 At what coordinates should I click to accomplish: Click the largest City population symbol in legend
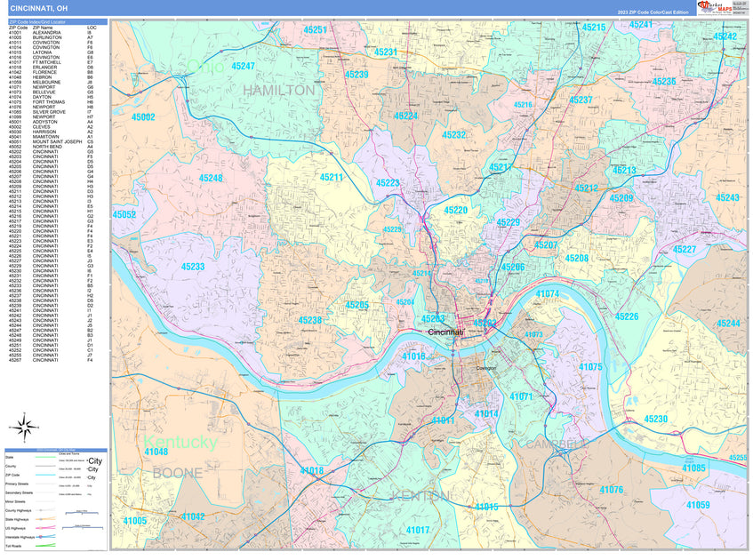(95, 460)
